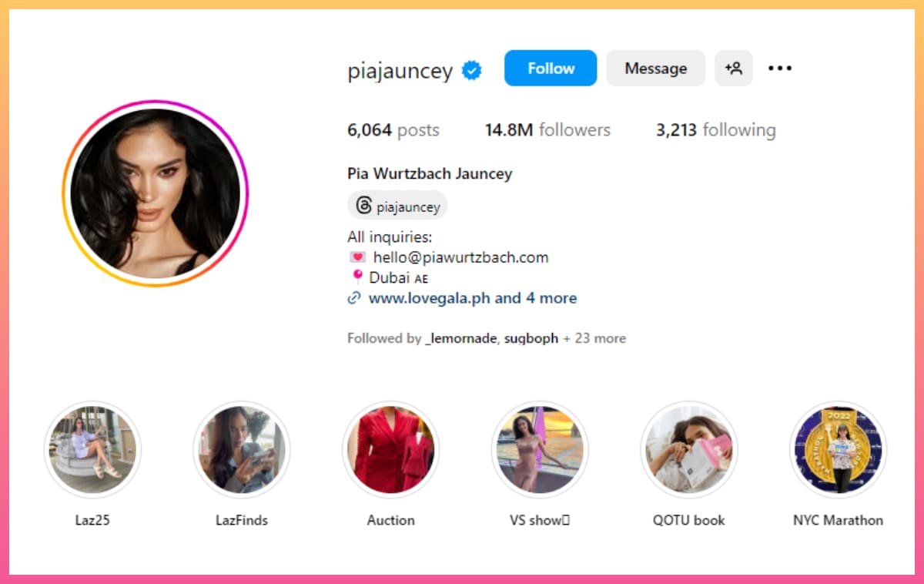
Task: Open the Laz25 story highlight
Action: [92, 450]
